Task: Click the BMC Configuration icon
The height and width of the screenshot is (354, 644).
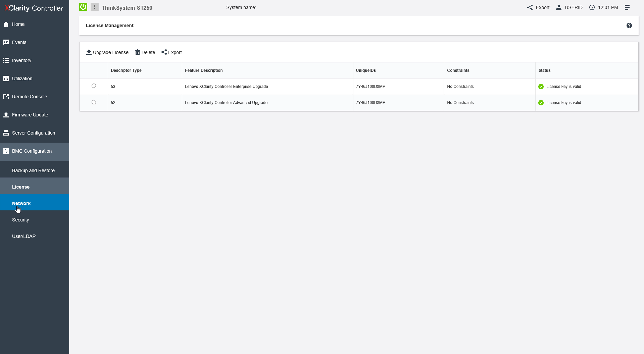Action: (6, 151)
